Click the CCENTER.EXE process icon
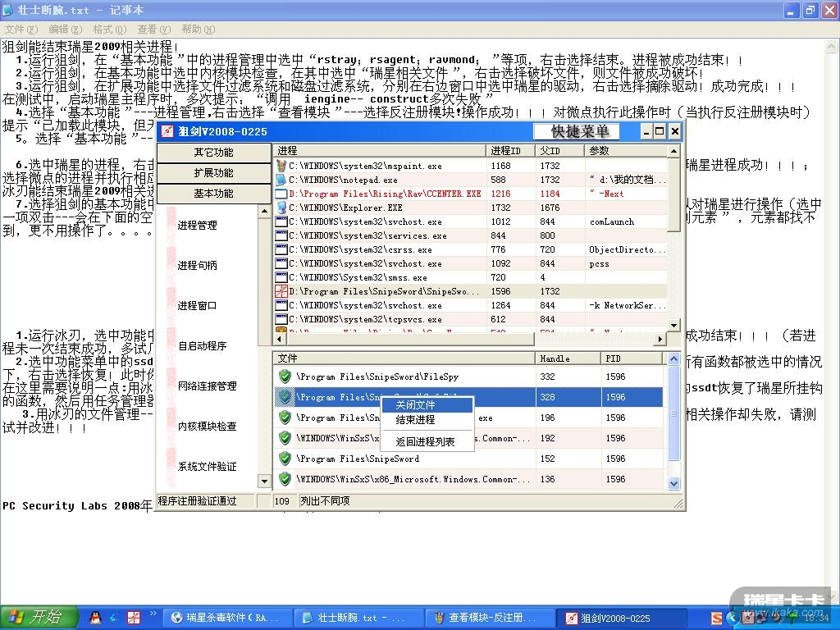Screen dimensions: 840x630 click(281, 194)
